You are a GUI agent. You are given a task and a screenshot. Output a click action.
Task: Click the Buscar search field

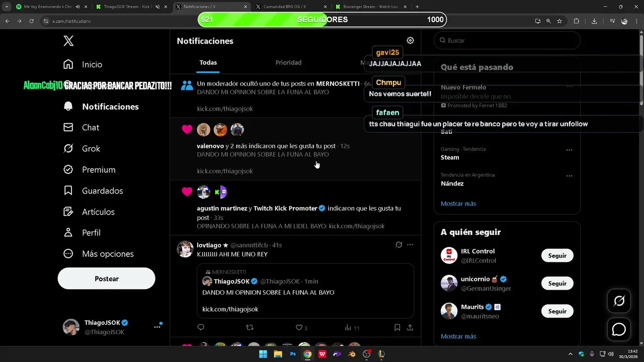(507, 40)
